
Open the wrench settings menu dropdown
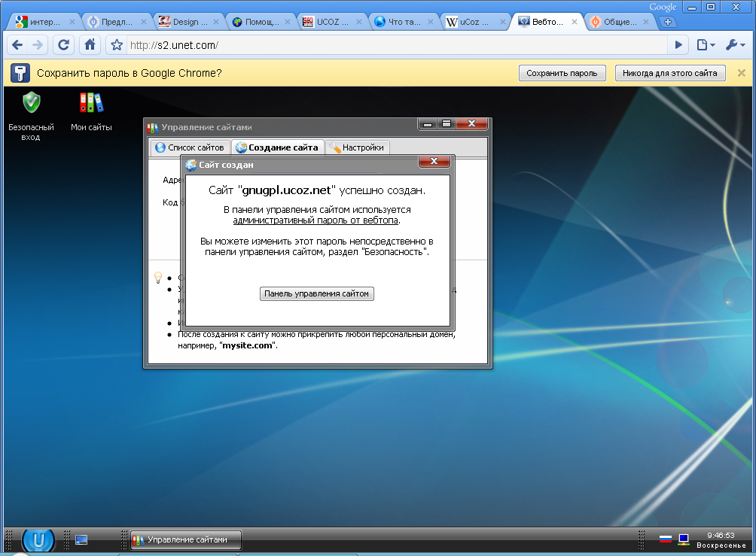click(x=735, y=45)
